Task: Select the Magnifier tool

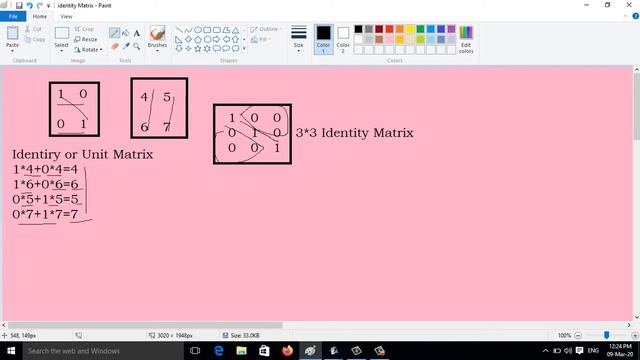Action: (x=137, y=46)
